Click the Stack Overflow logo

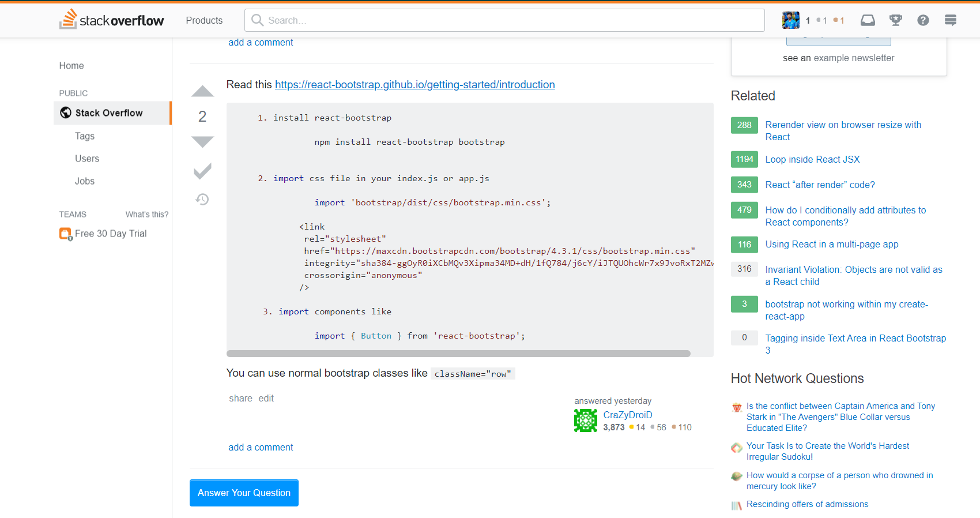coord(112,20)
